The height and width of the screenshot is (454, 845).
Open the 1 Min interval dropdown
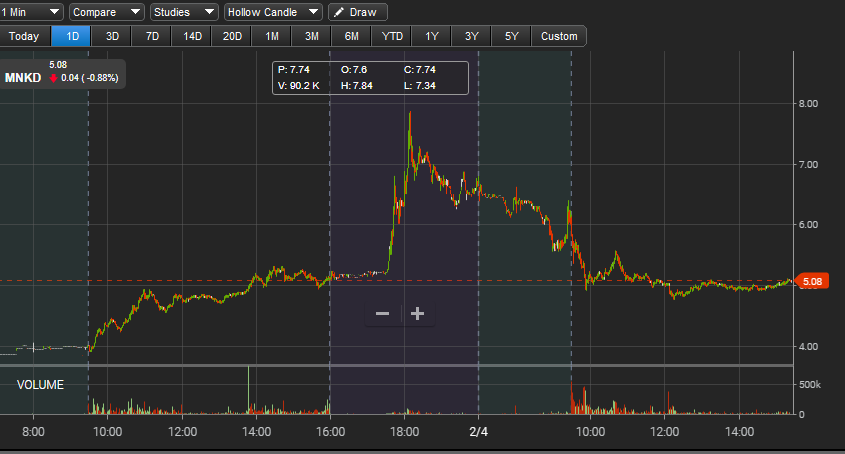tap(32, 12)
